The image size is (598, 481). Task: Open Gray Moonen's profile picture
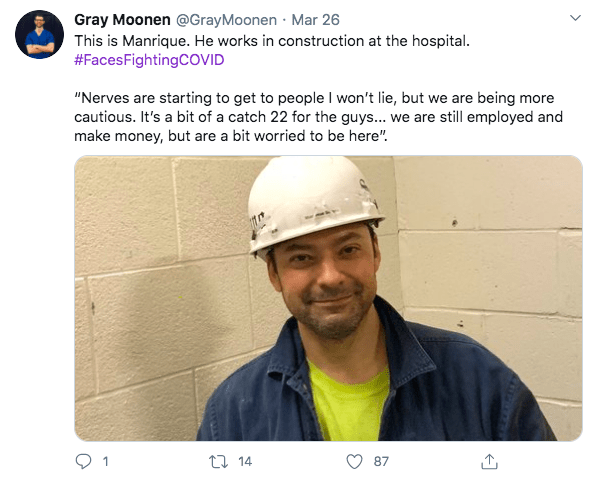(39, 34)
